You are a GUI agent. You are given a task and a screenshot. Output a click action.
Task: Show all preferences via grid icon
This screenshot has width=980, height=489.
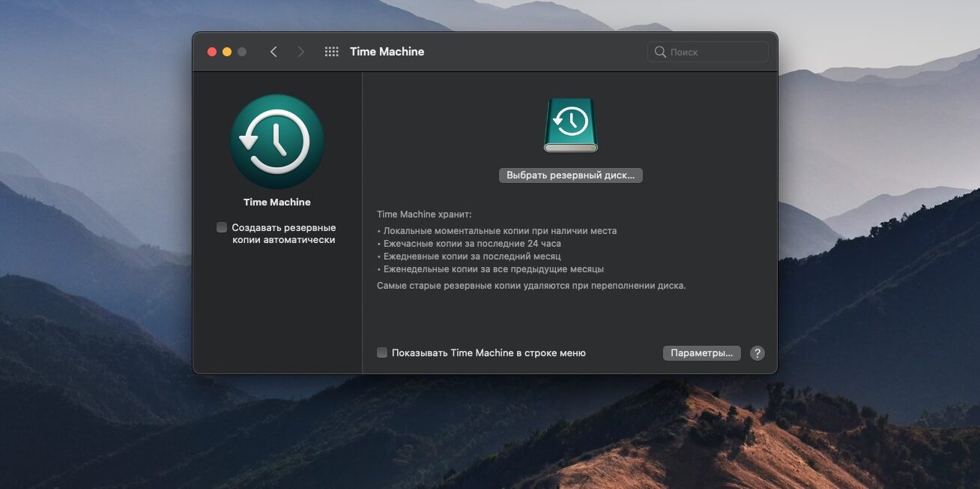click(331, 52)
